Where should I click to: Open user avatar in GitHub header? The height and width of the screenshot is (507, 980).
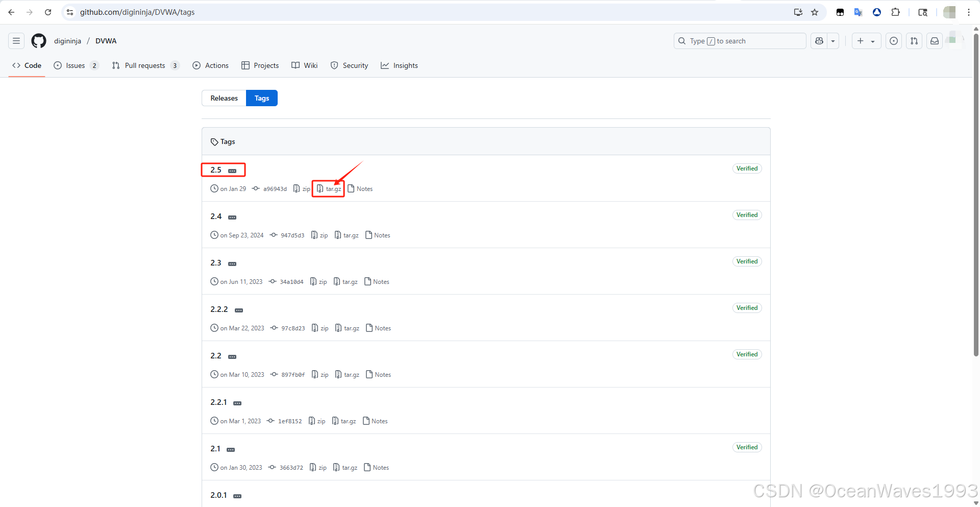pyautogui.click(x=954, y=41)
